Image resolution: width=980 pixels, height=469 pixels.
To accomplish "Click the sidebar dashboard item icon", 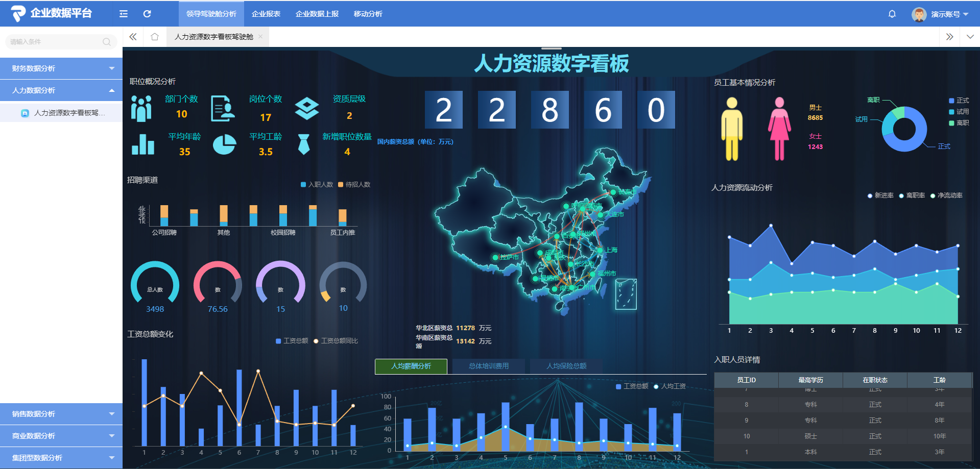I will coord(25,113).
